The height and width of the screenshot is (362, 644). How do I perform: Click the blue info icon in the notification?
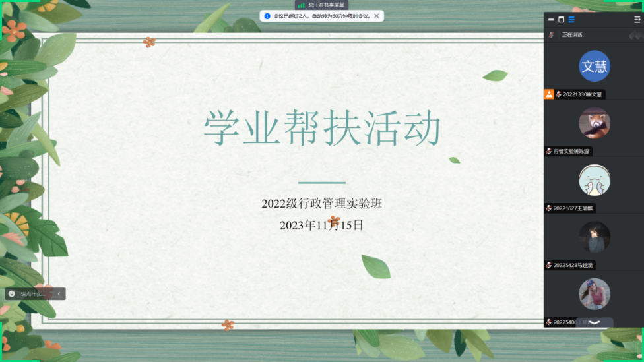(x=267, y=16)
